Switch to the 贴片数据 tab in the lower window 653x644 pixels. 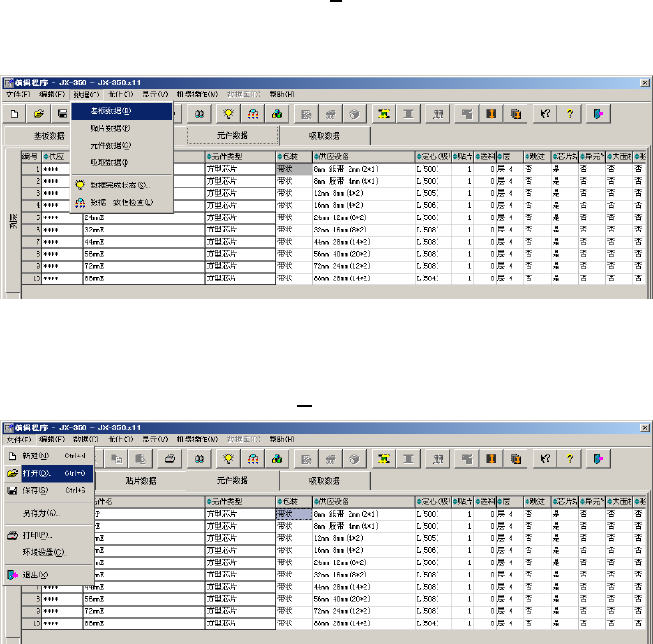point(140,480)
